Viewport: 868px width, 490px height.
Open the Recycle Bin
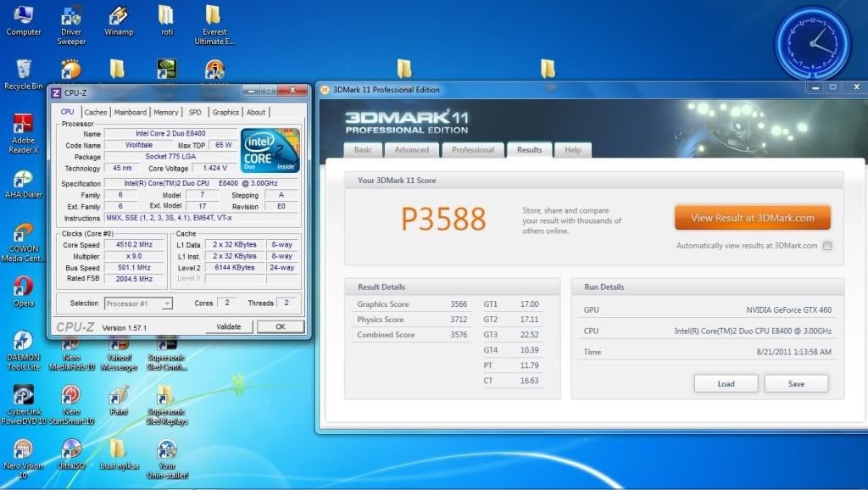coord(23,75)
